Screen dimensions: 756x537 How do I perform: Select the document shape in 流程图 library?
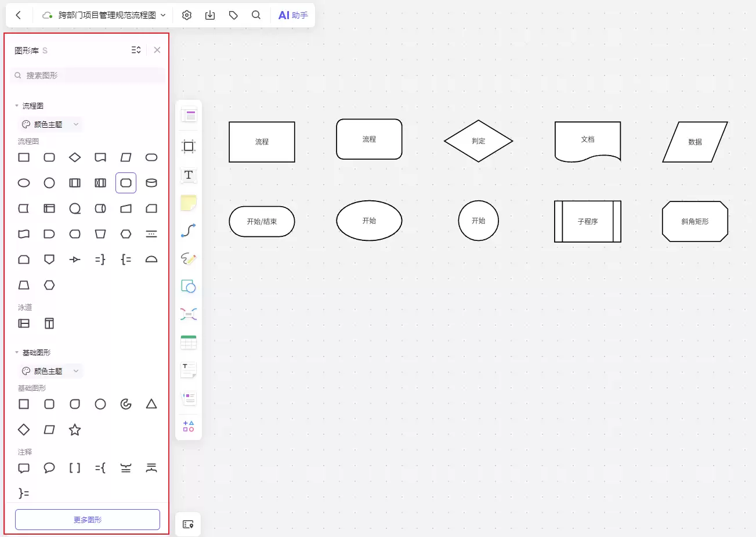(100, 157)
